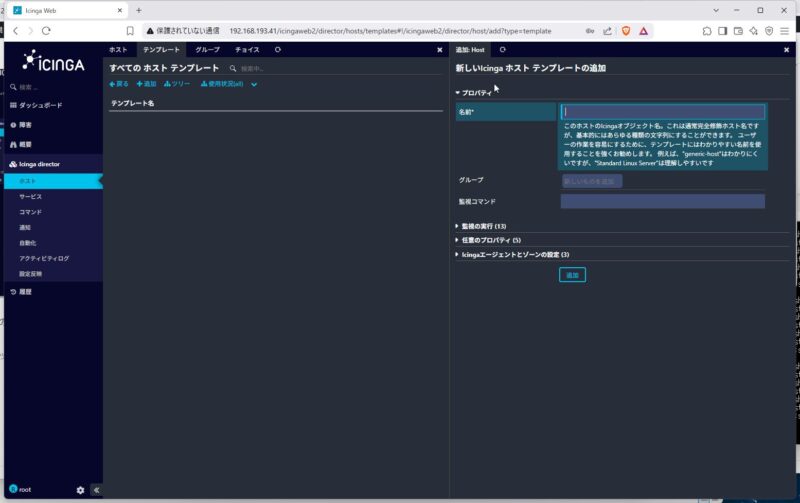
Task: Click the 追加 submit button
Action: [x=572, y=275]
